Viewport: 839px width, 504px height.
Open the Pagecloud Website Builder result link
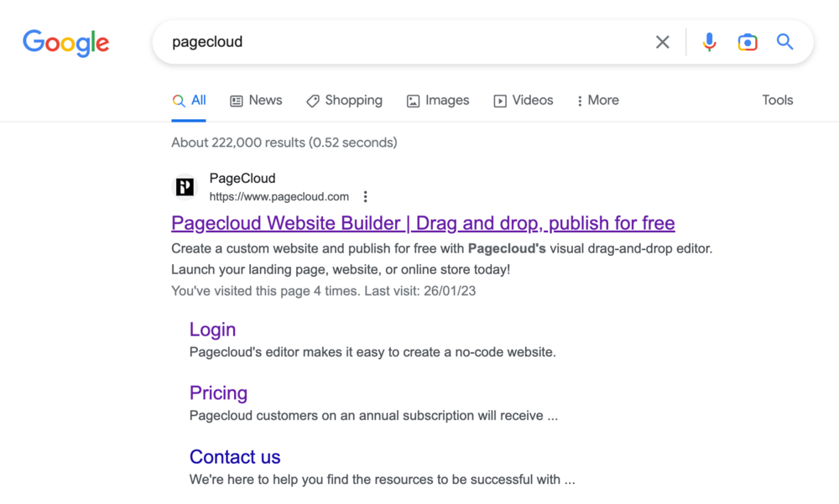pos(423,223)
